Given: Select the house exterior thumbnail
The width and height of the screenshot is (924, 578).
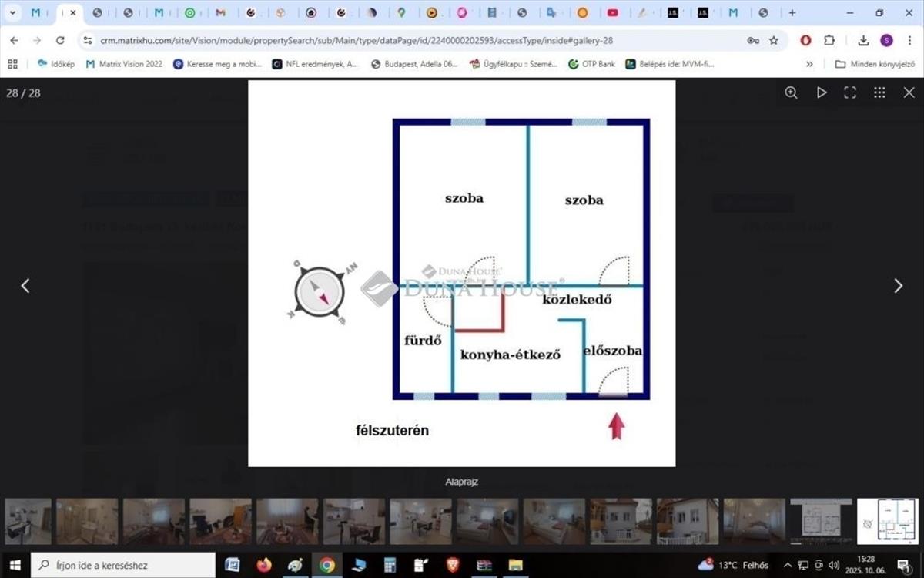Looking at the screenshot, I should point(621,522).
